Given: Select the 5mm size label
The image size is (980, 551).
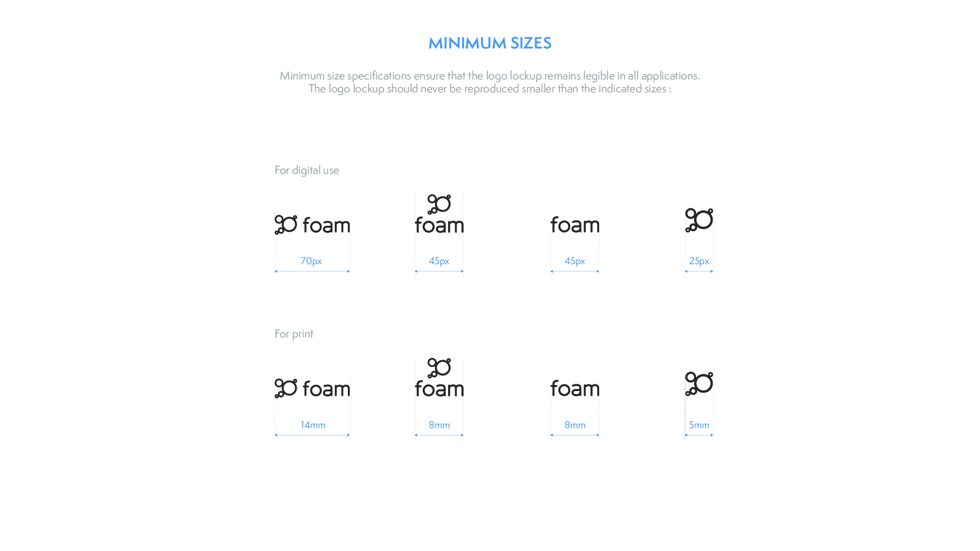Looking at the screenshot, I should (699, 425).
